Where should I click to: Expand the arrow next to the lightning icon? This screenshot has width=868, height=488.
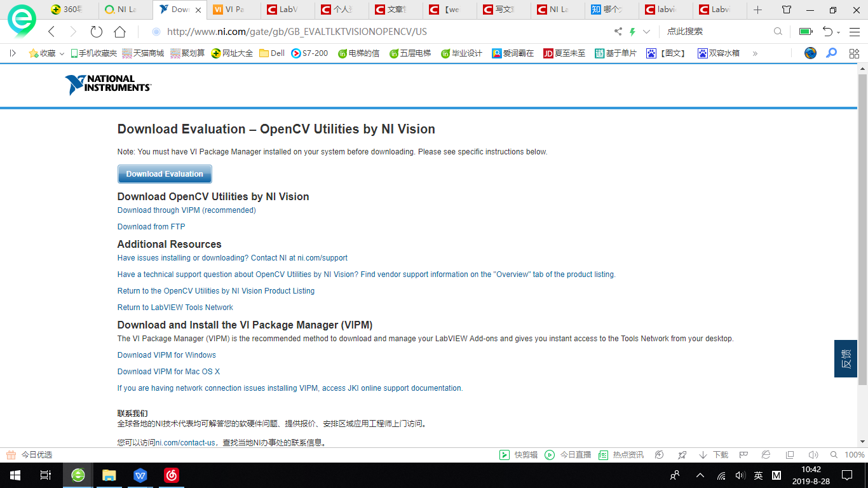(646, 32)
